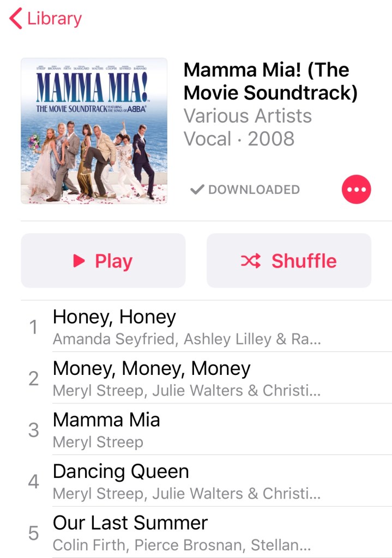Start album playback with Play button

pos(103,260)
